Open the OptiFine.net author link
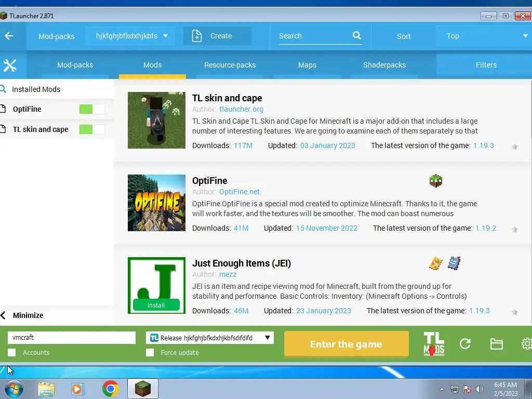Viewport: 532px width, 399px height. (239, 192)
